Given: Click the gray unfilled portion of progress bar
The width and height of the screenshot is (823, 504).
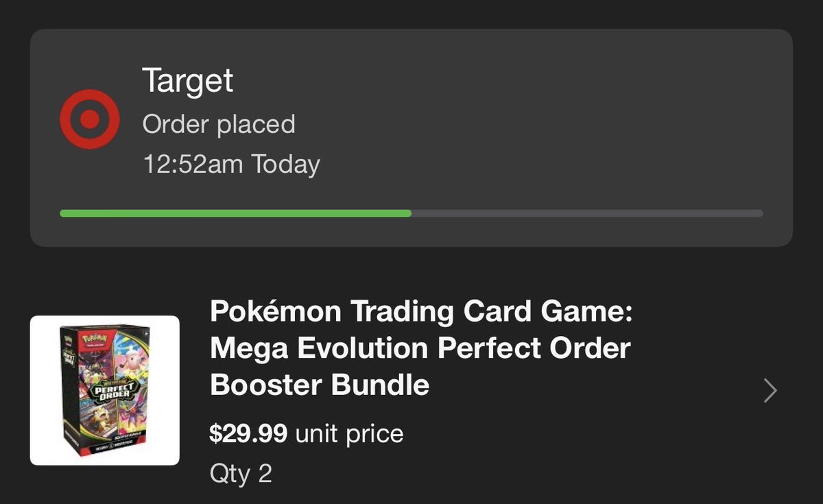Looking at the screenshot, I should click(x=587, y=213).
